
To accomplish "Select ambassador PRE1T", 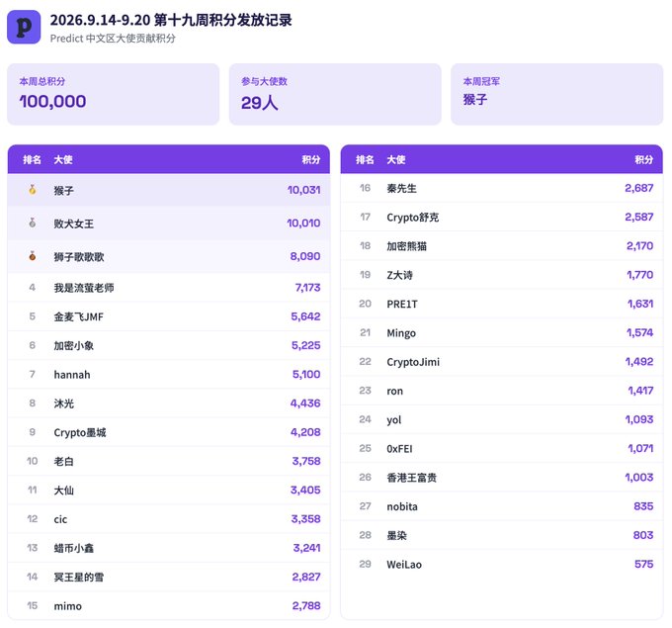I will pos(402,305).
